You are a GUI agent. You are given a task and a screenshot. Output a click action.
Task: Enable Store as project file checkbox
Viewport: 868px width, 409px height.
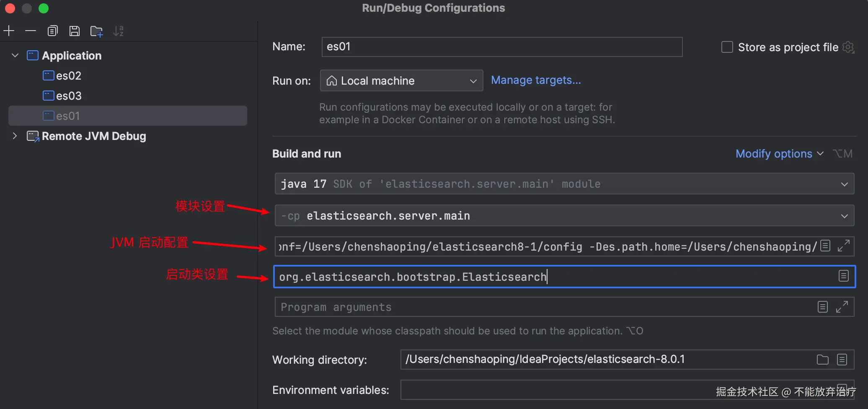click(x=727, y=47)
